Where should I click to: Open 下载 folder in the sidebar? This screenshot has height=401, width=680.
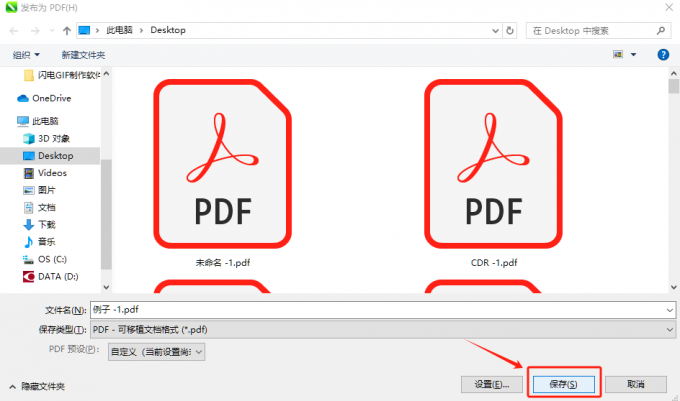pos(39,225)
